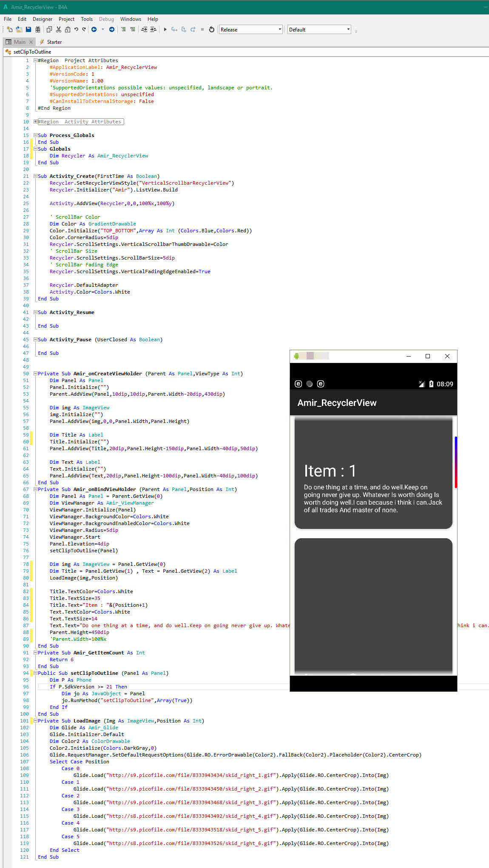Tap the second gray card in emulator

click(373, 606)
